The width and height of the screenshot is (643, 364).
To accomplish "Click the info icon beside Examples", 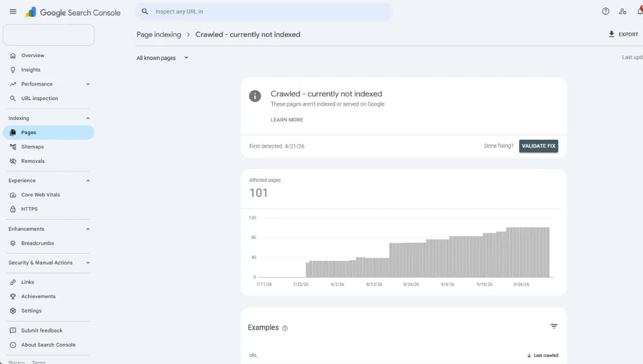I will click(285, 328).
